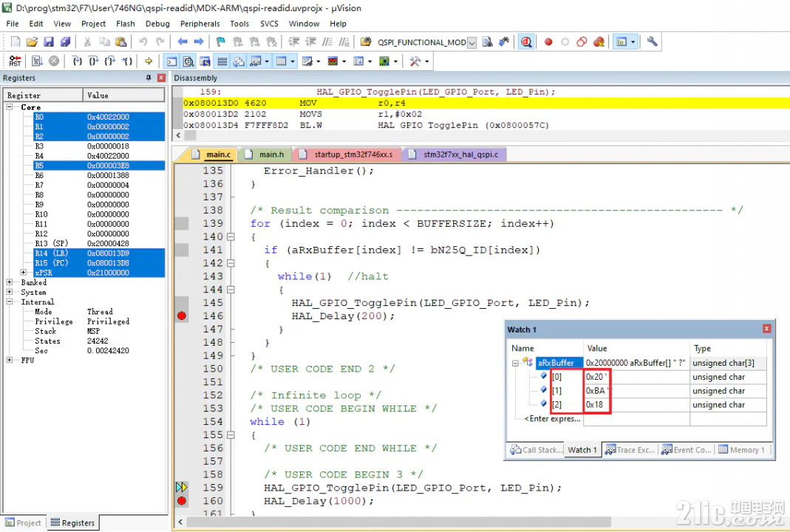
Task: Stop debug session magnifier d icon
Action: coord(526,42)
